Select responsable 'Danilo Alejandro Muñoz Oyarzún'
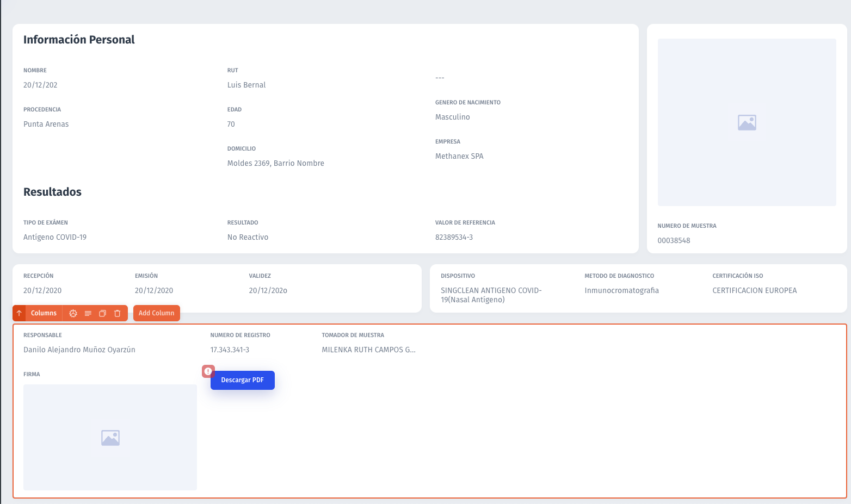The height and width of the screenshot is (504, 851). 79,350
